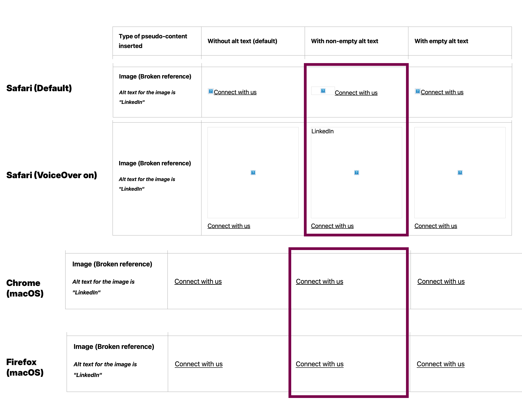
Task: Click broken image icon in Safari VoiceOver without-alt cell
Action: 253,173
